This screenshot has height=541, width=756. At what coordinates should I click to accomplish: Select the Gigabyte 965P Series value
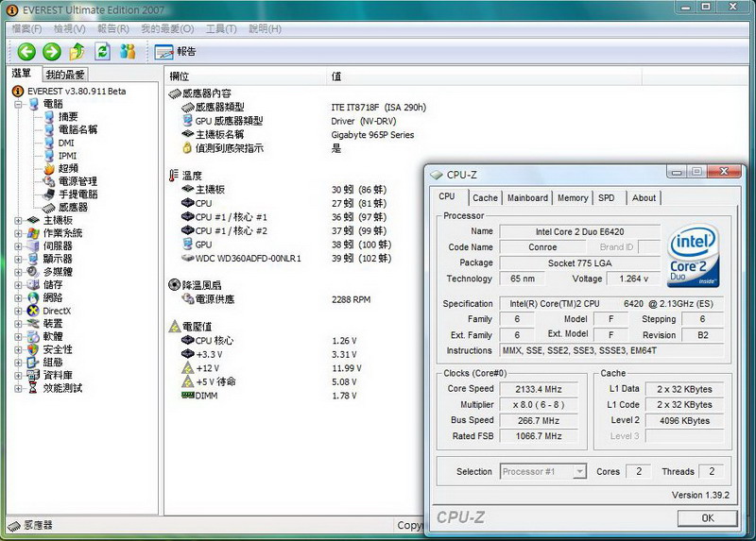372,135
